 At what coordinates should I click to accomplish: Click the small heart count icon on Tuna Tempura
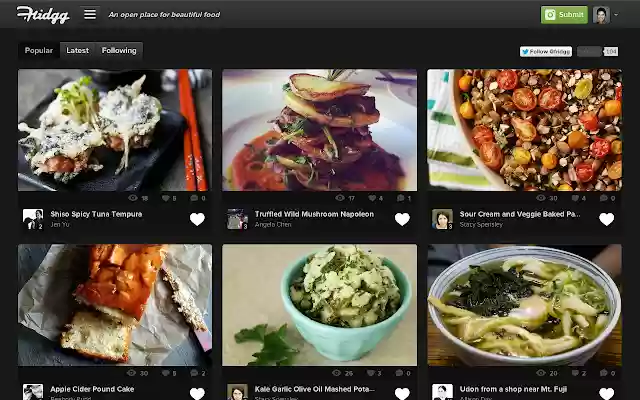click(x=166, y=198)
